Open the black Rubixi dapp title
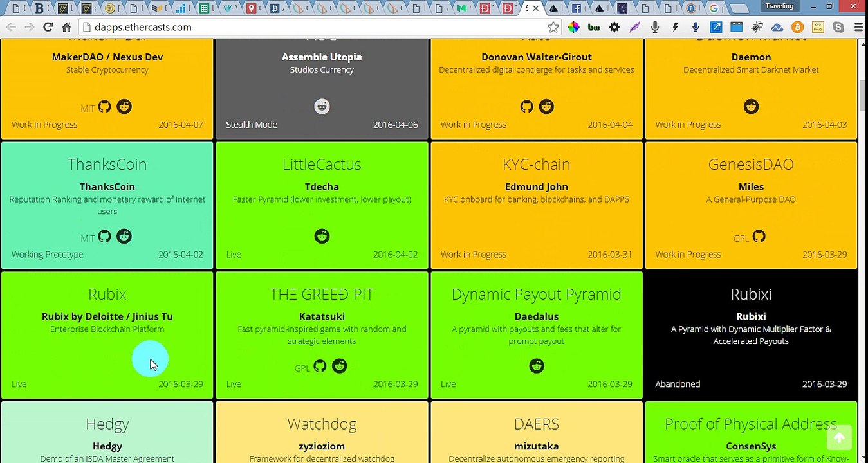The width and height of the screenshot is (868, 463). pos(751,295)
